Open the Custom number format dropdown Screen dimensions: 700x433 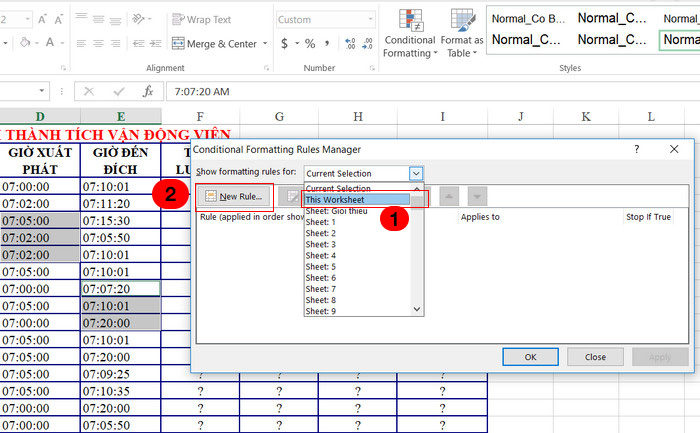pos(371,19)
